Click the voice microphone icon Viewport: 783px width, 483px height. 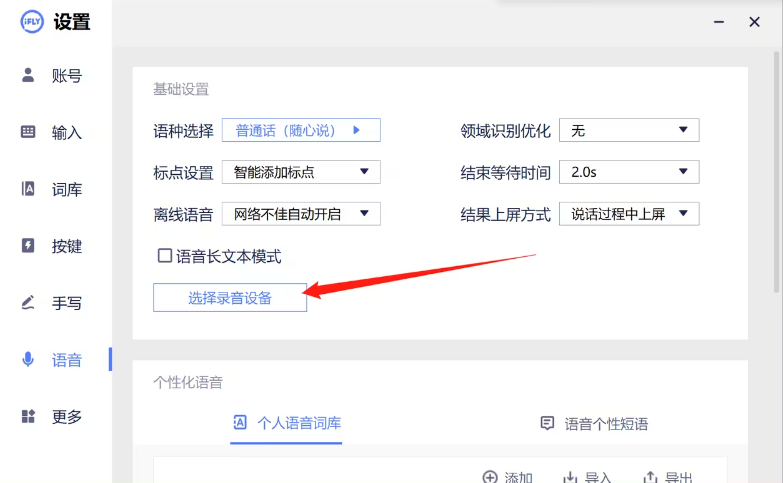[28, 359]
